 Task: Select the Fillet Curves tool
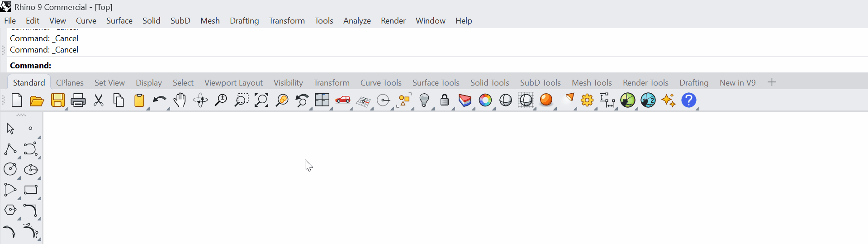pyautogui.click(x=30, y=210)
